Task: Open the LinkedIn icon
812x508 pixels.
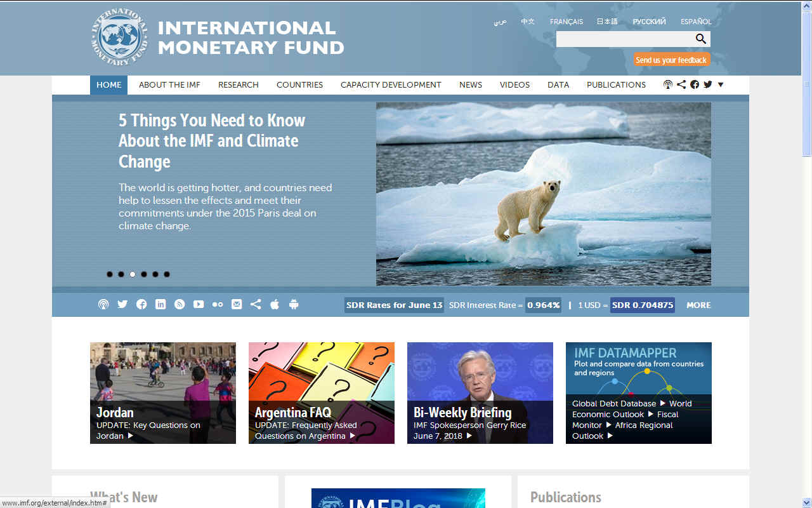Action: [160, 304]
